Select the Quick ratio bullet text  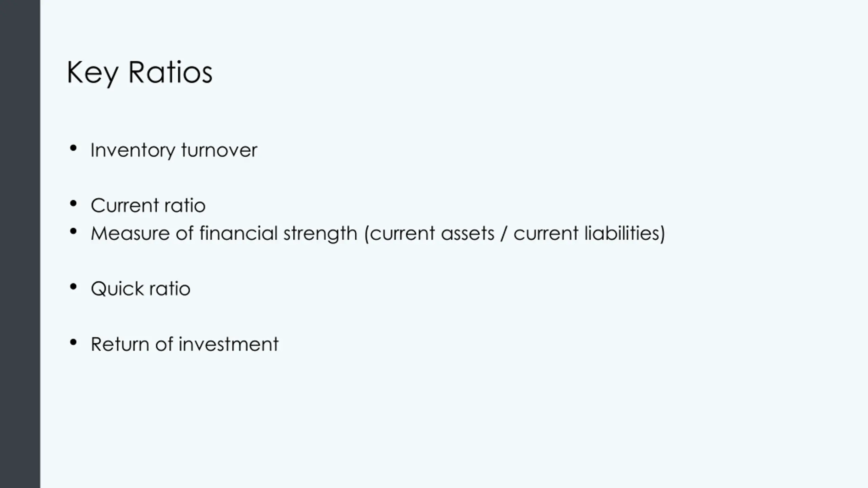coord(140,289)
